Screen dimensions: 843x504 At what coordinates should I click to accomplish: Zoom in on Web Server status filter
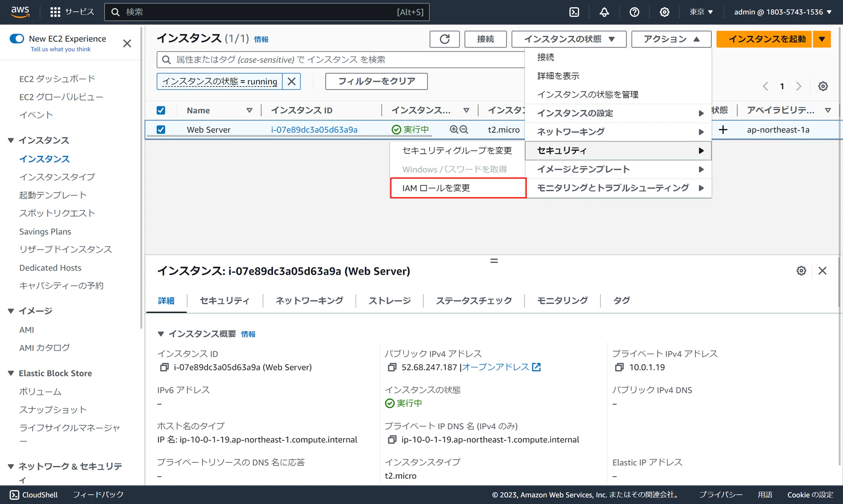point(454,129)
